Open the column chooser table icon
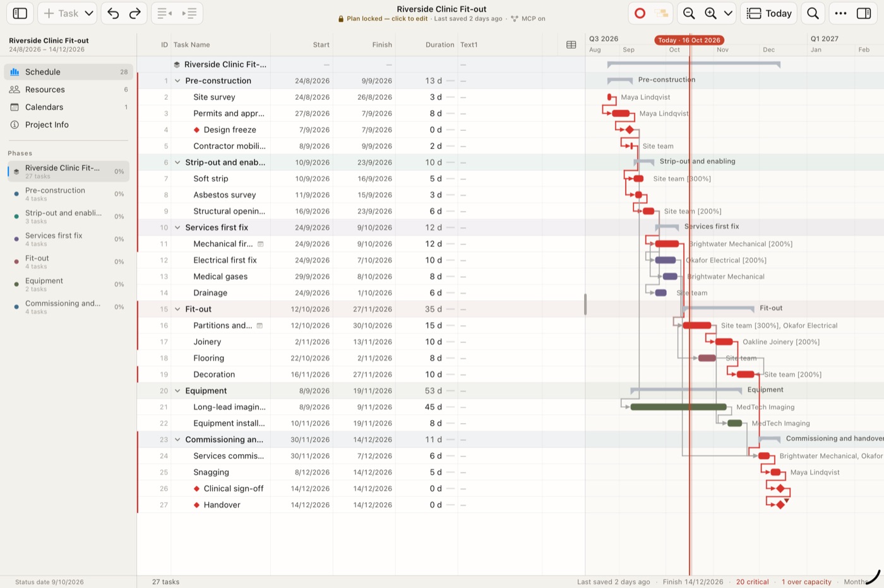Viewport: 884px width, 588px height. [571, 45]
